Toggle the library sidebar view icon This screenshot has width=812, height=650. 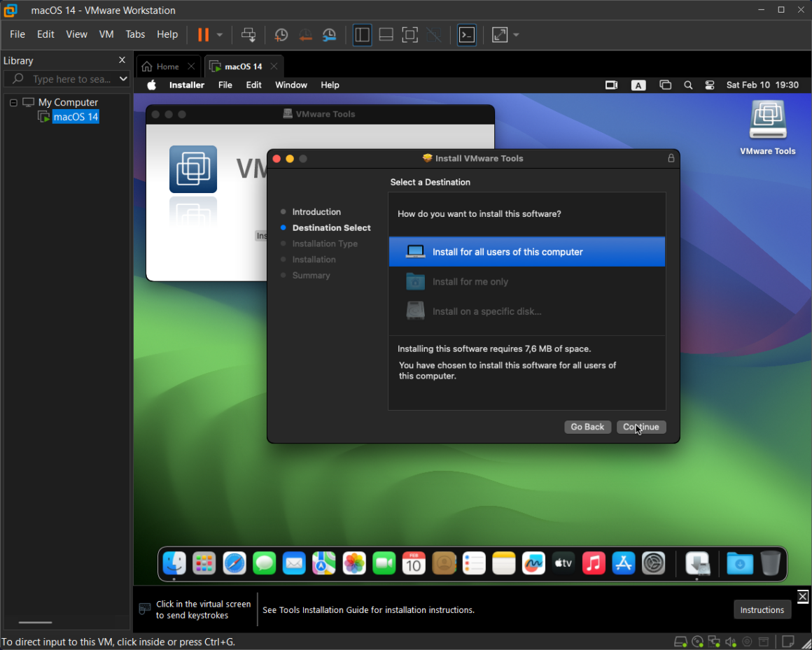coord(362,35)
